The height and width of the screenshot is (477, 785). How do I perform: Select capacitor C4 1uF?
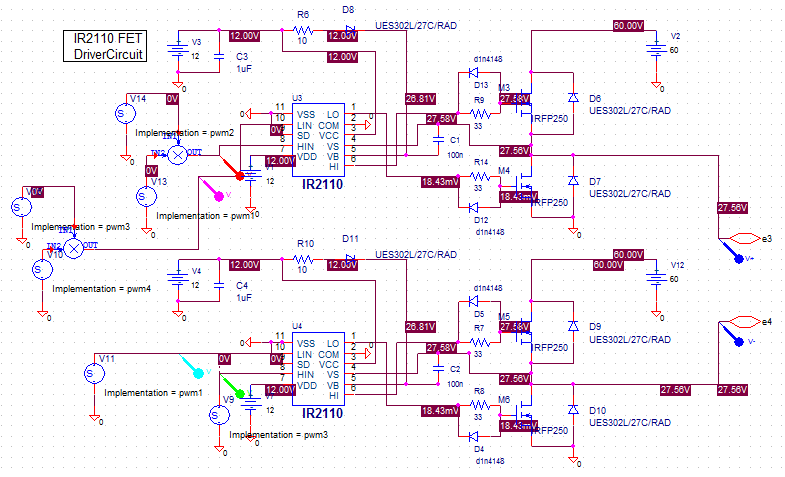click(x=219, y=285)
